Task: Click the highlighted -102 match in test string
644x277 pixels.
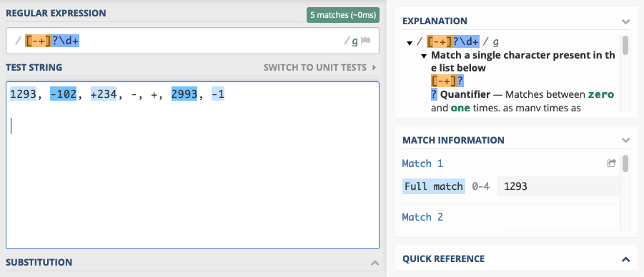Action: (63, 95)
